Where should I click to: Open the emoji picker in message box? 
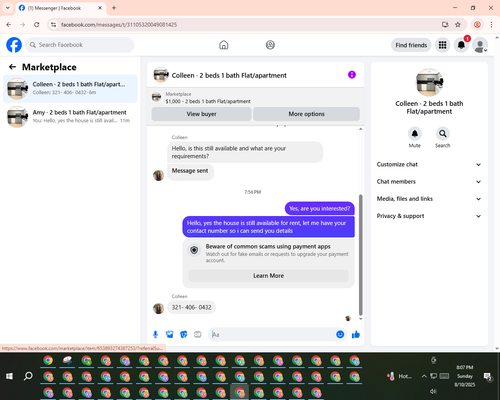click(x=340, y=334)
